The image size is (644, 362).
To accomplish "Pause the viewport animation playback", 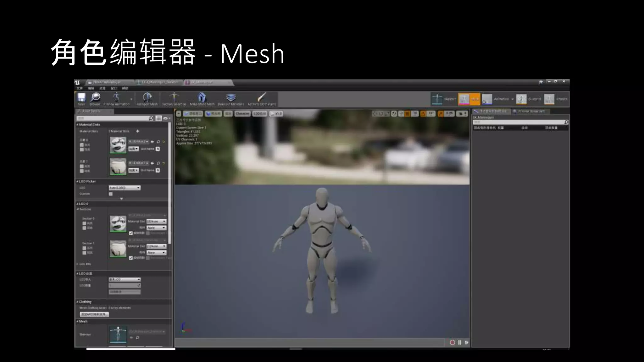I will tap(460, 343).
